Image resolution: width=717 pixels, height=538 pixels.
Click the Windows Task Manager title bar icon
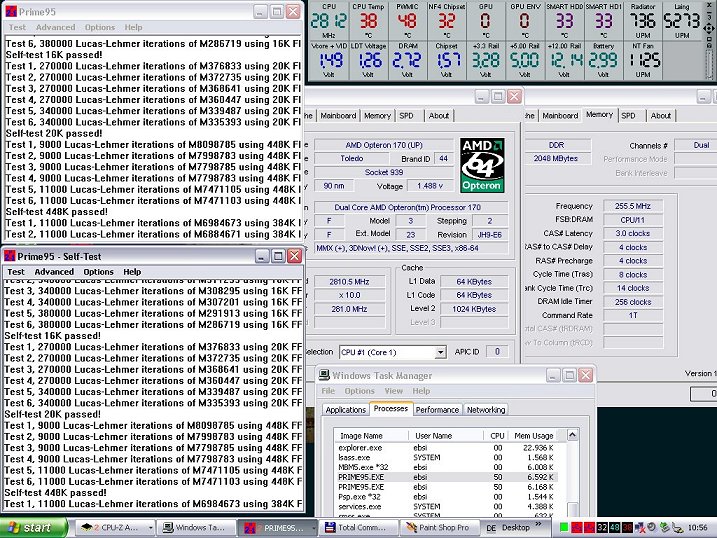click(324, 375)
